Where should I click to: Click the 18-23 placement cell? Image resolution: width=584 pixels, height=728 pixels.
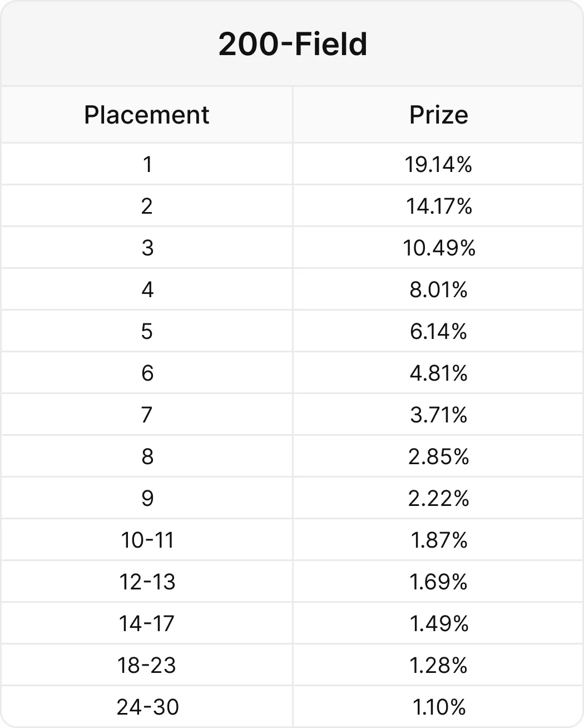pos(147,665)
